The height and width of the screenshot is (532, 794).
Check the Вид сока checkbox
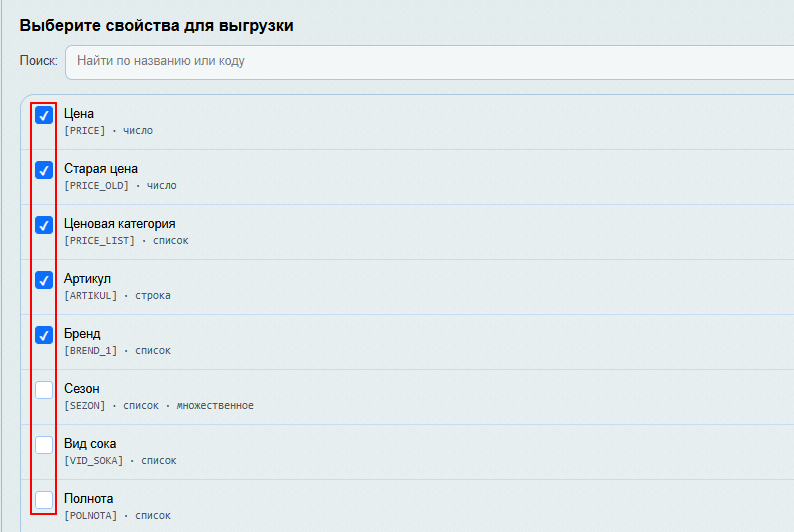point(44,445)
